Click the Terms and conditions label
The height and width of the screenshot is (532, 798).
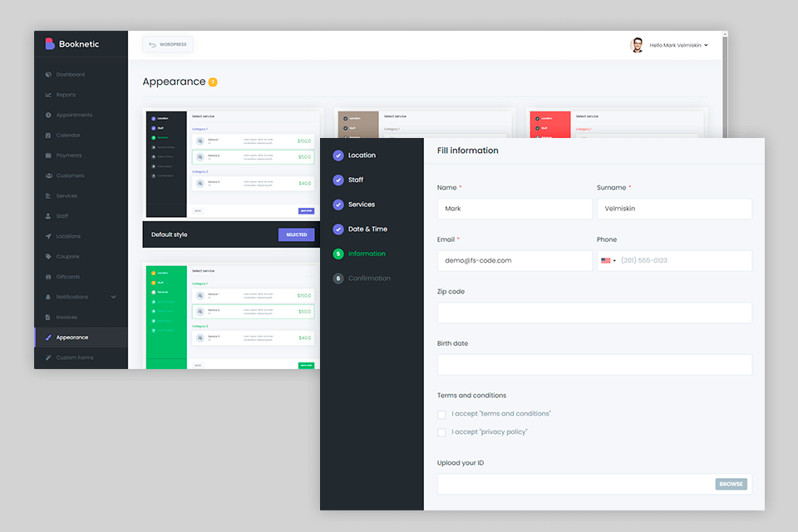[x=472, y=396]
